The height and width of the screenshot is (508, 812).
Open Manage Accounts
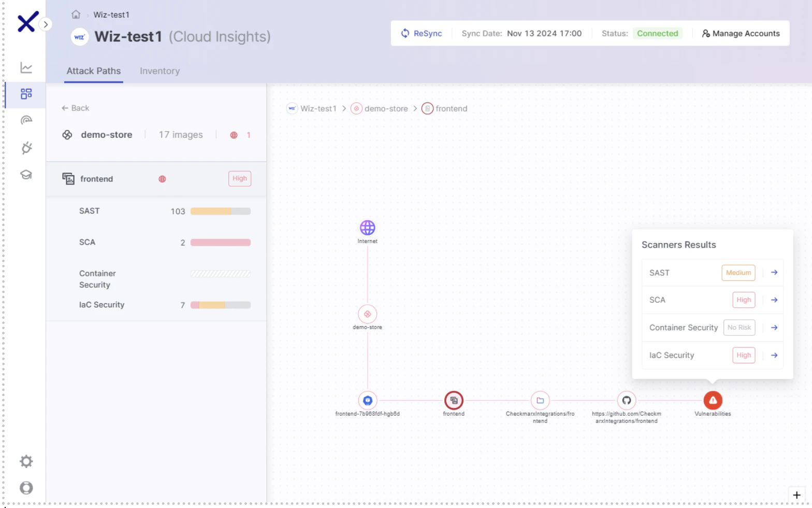[741, 33]
